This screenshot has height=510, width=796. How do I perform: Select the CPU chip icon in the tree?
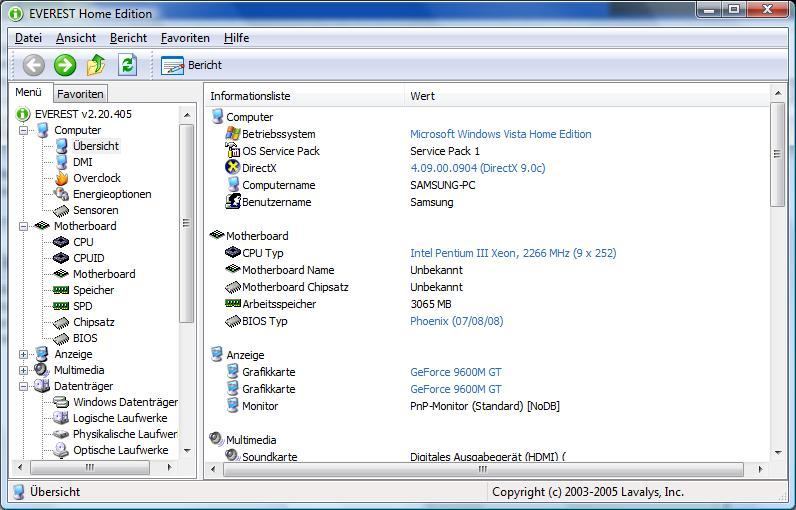pos(61,242)
